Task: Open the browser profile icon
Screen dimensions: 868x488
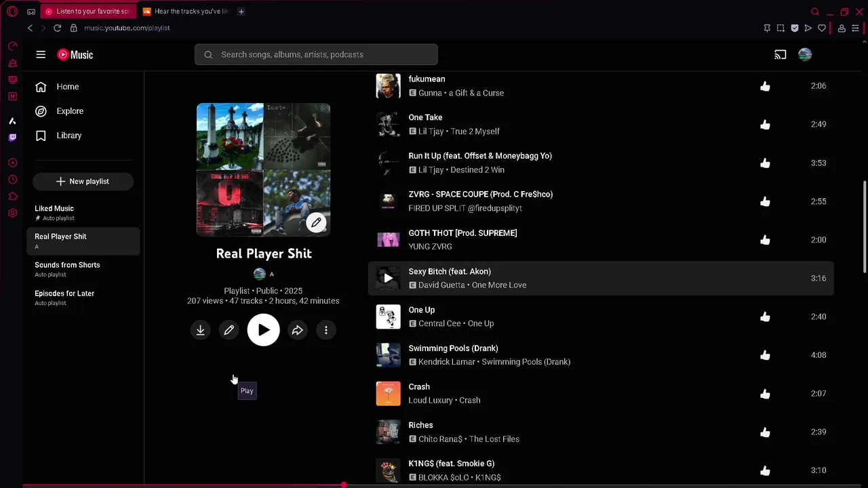Action: (x=842, y=28)
